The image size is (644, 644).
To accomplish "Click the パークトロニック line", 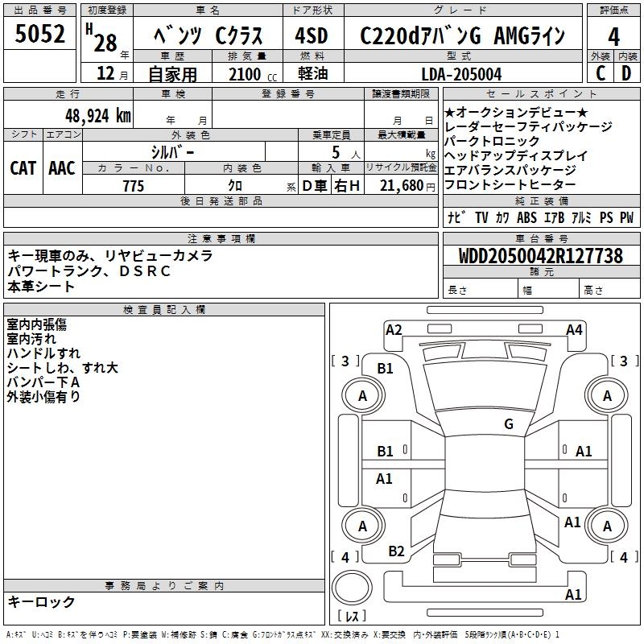I will [492, 141].
